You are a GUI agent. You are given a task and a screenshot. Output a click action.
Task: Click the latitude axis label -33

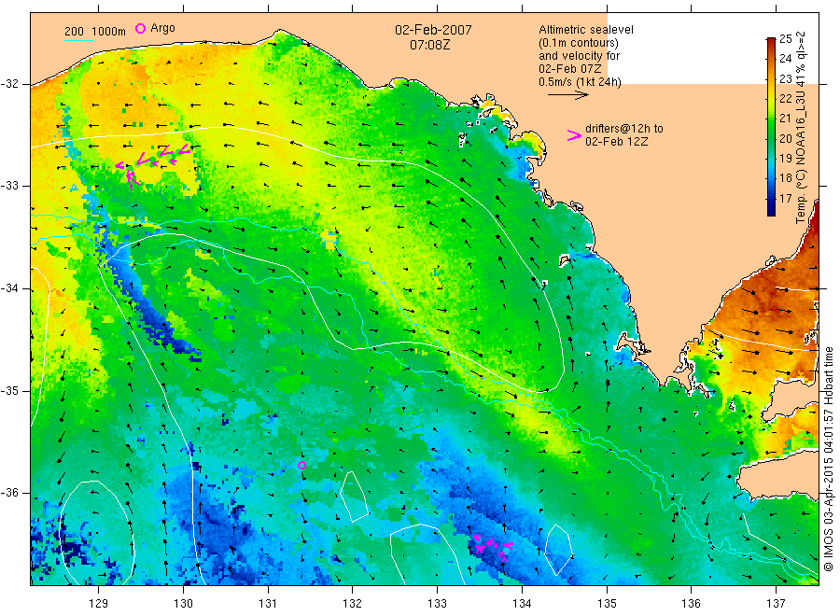click(9, 186)
